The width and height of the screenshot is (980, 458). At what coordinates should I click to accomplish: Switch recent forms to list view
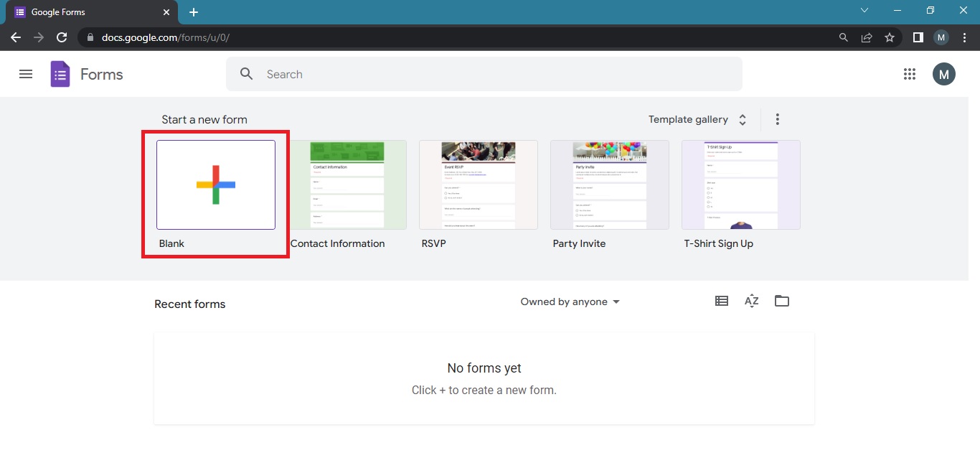click(722, 302)
